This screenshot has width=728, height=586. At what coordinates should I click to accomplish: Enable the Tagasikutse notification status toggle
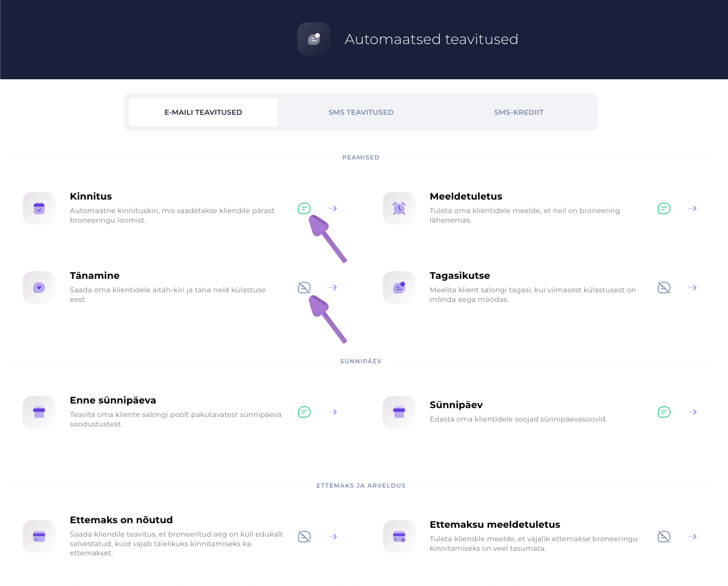click(x=664, y=288)
